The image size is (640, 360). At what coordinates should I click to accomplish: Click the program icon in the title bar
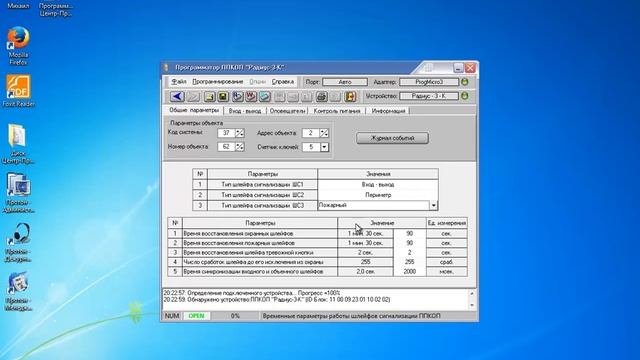pos(166,67)
